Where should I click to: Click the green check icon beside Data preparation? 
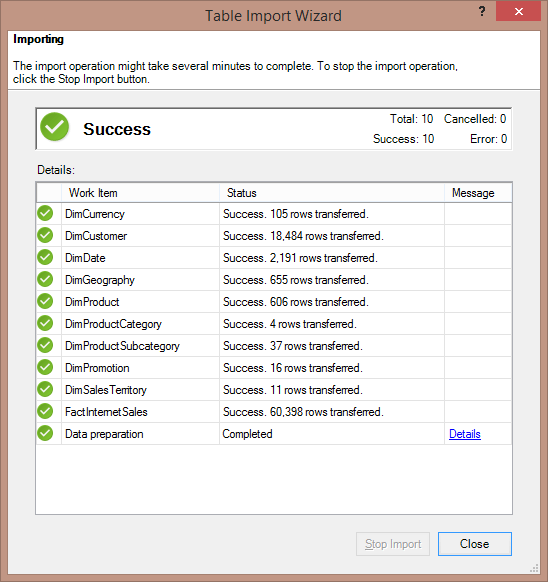pyautogui.click(x=45, y=433)
